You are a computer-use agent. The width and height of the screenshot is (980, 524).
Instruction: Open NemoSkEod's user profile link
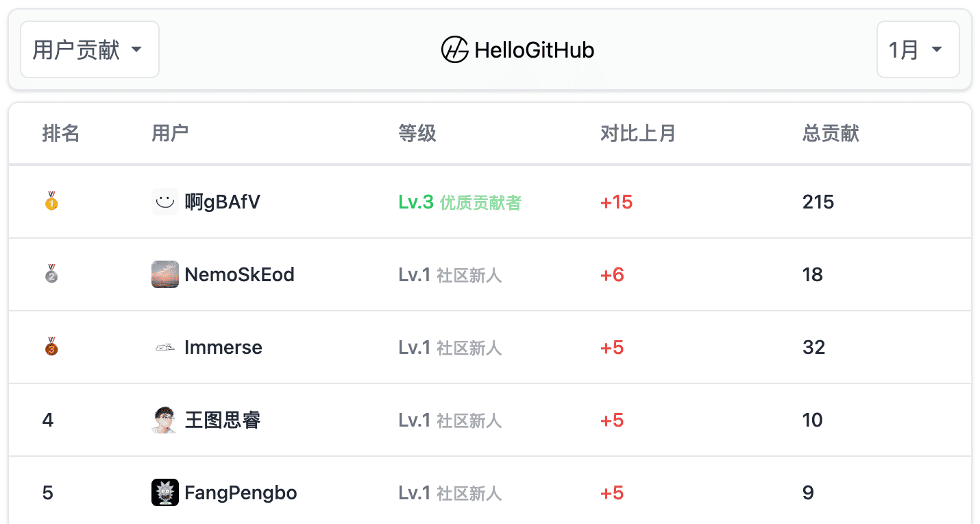239,274
